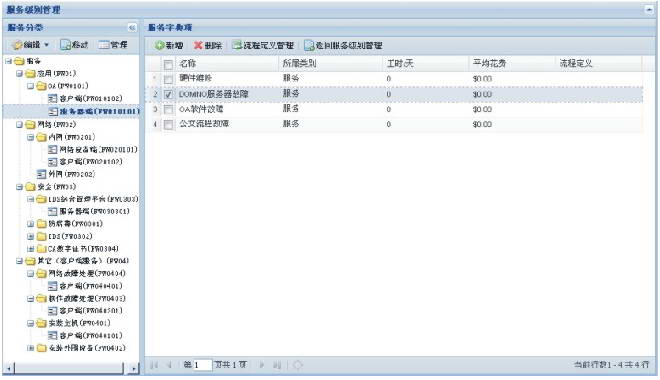Click the tree scrollbar left arrow
The image size is (660, 380).
pyautogui.click(x=8, y=369)
